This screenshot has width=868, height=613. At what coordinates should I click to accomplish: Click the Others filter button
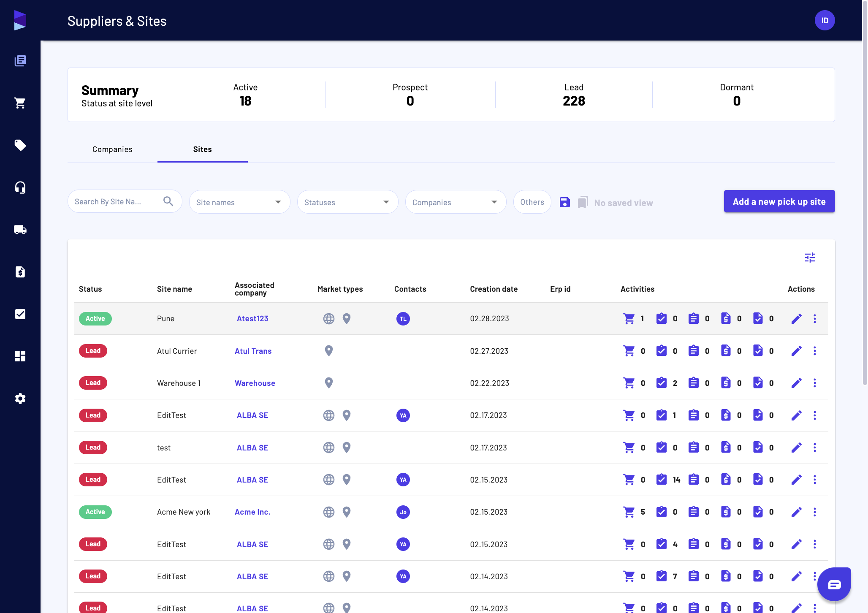tap(532, 202)
